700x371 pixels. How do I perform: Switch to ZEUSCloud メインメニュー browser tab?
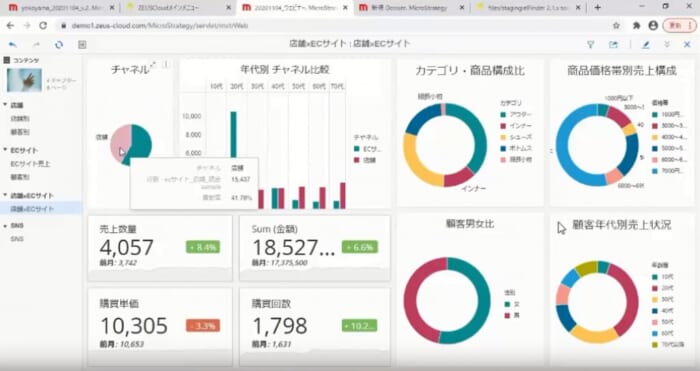(176, 8)
